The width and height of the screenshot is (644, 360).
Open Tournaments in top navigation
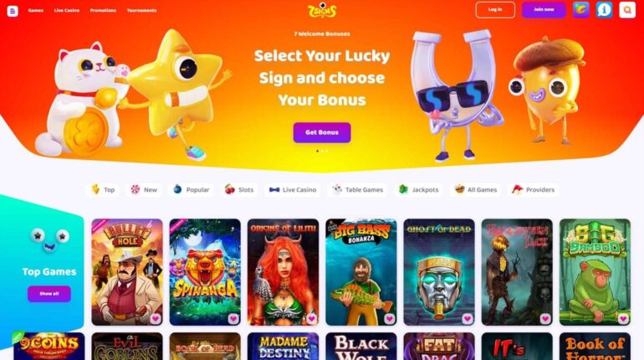[x=141, y=10]
